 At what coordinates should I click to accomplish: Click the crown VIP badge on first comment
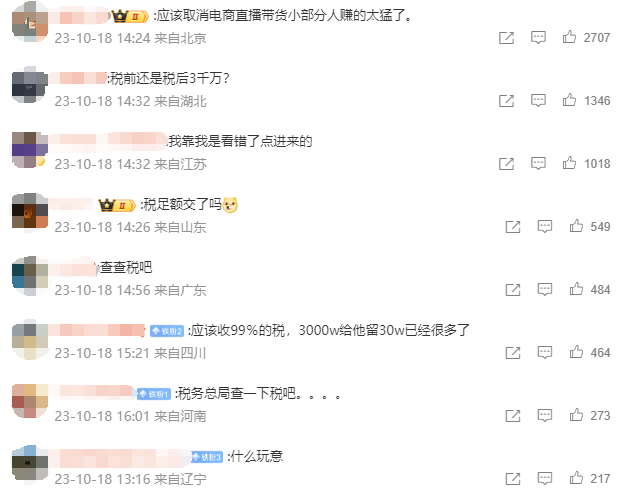pos(130,16)
